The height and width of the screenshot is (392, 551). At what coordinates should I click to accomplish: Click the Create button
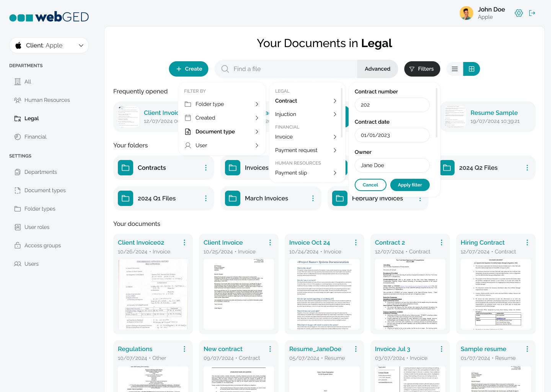tap(189, 69)
